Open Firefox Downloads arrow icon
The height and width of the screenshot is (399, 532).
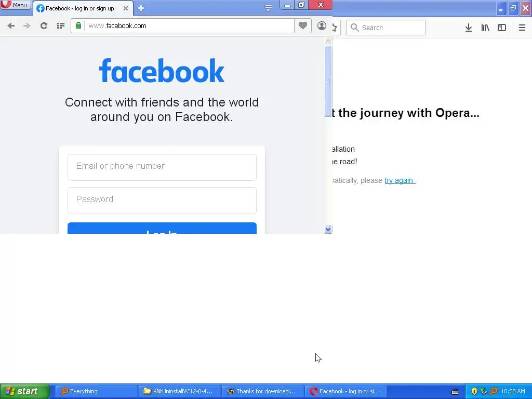[469, 28]
